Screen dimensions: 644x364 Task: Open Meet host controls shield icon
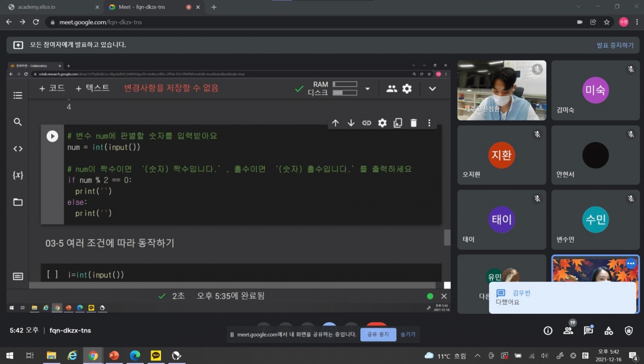tap(629, 330)
